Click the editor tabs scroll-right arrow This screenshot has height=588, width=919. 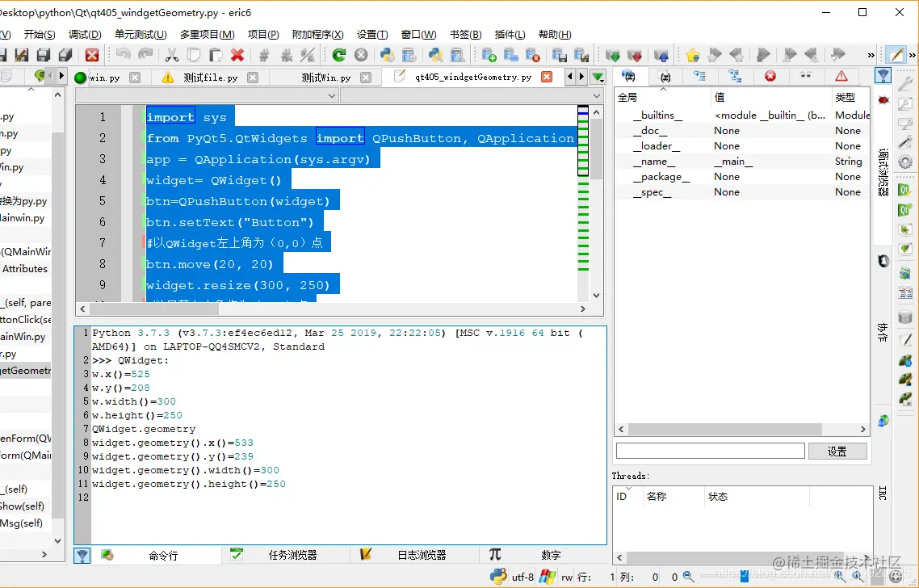pos(581,77)
